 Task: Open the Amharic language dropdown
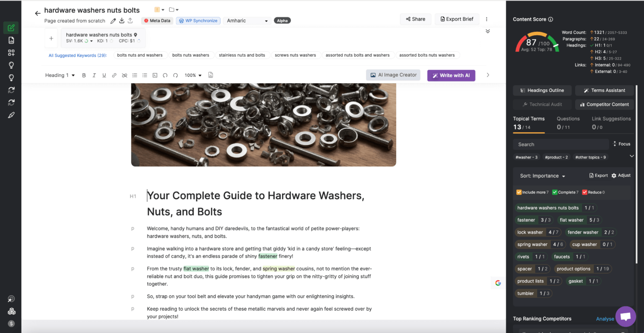[x=247, y=20]
